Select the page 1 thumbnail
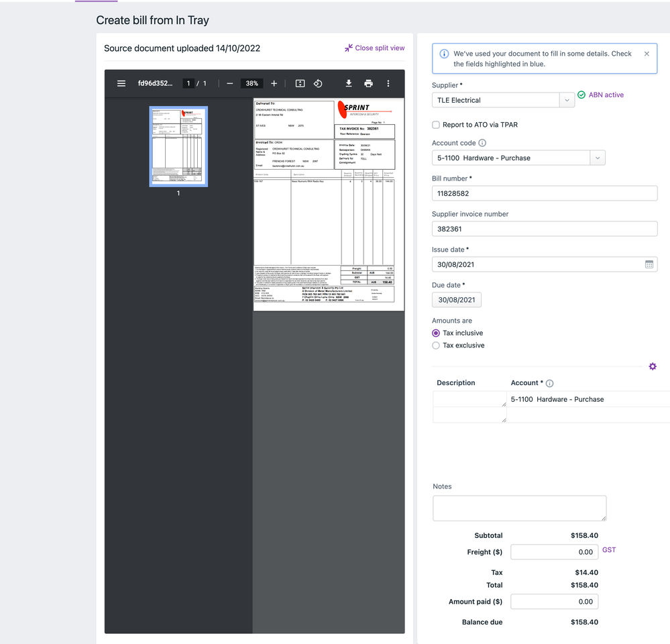 click(178, 147)
